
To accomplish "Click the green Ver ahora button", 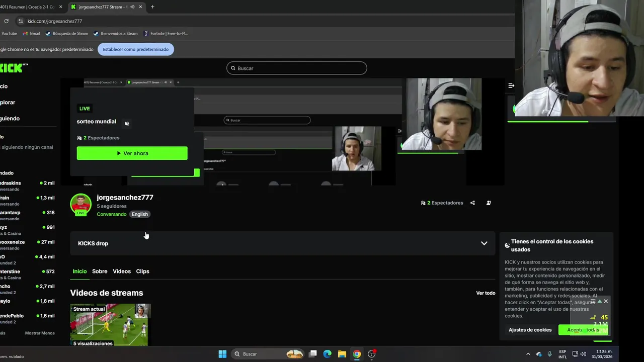I will click(132, 153).
